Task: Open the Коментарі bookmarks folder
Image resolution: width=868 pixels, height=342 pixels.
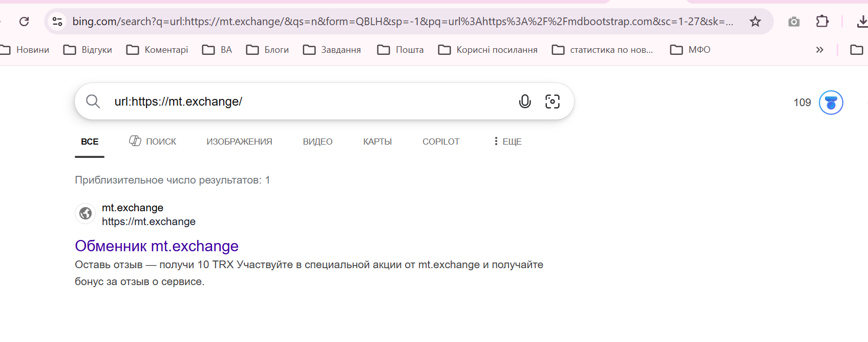Action: 157,50
